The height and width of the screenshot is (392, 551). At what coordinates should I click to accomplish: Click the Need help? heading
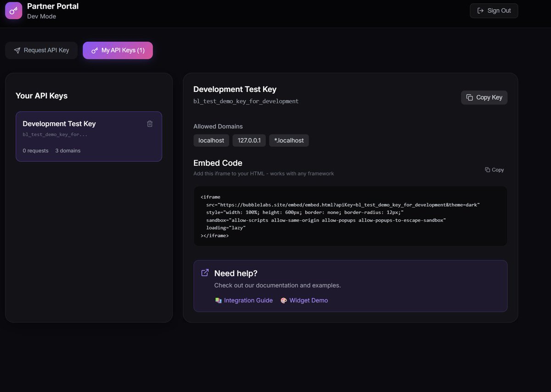pyautogui.click(x=236, y=273)
